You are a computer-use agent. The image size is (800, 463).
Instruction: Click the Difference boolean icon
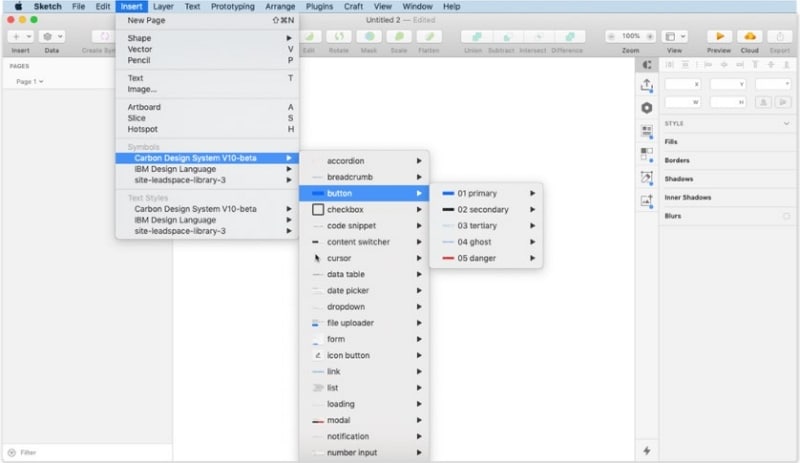[570, 36]
